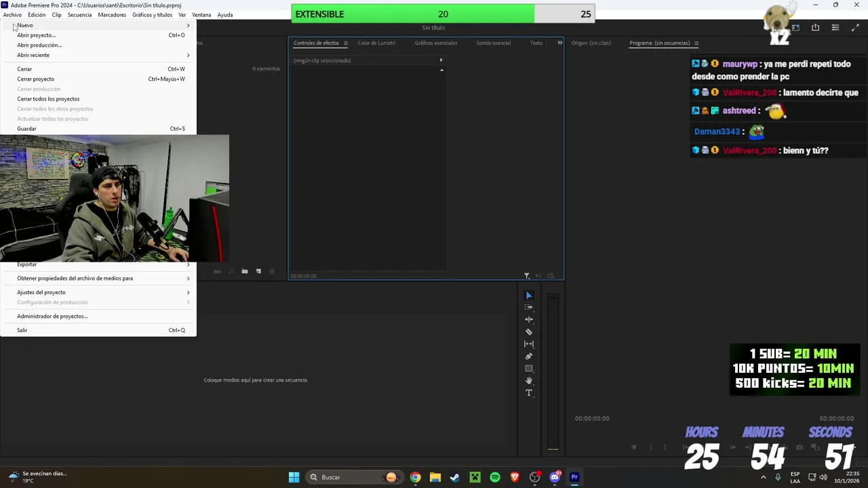Screen dimensions: 868x488
Task: Select the Ripple Edit tool
Action: point(529,320)
